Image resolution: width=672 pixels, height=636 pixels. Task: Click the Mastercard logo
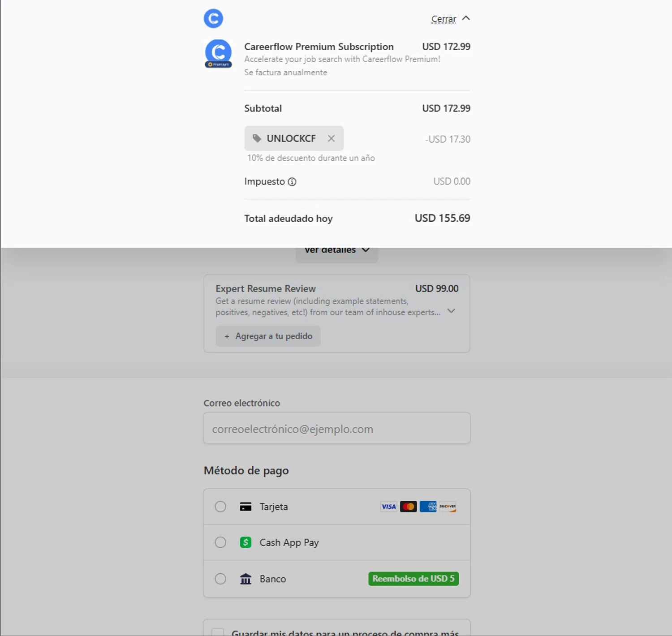pos(408,507)
